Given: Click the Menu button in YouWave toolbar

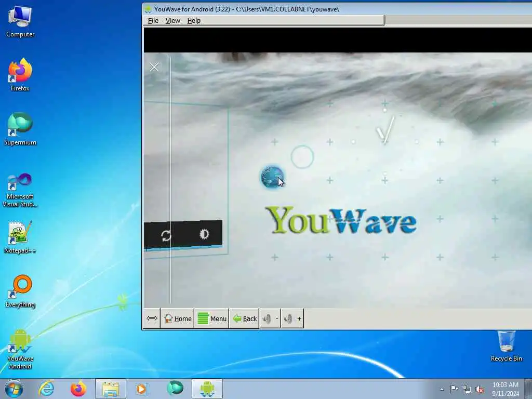Looking at the screenshot, I should (212, 318).
